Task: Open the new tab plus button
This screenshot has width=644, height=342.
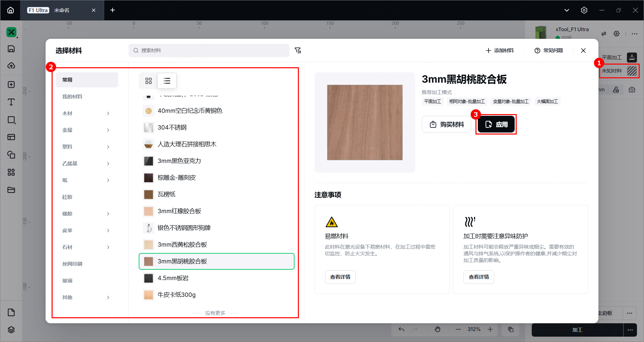Action: (x=113, y=10)
